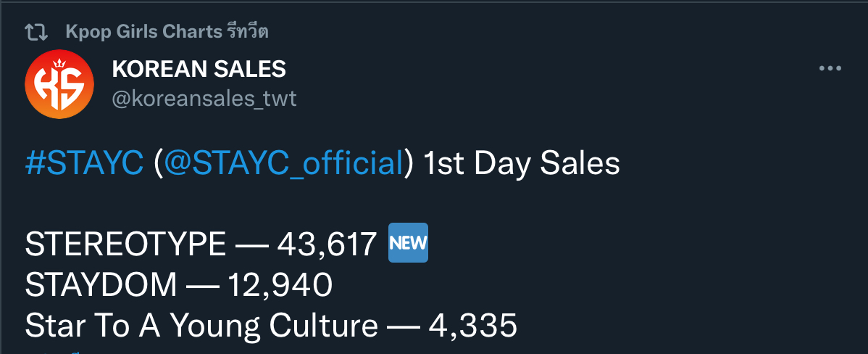This screenshot has width=868, height=354.
Task: Open the @koreansales_twt handle
Action: point(204,99)
